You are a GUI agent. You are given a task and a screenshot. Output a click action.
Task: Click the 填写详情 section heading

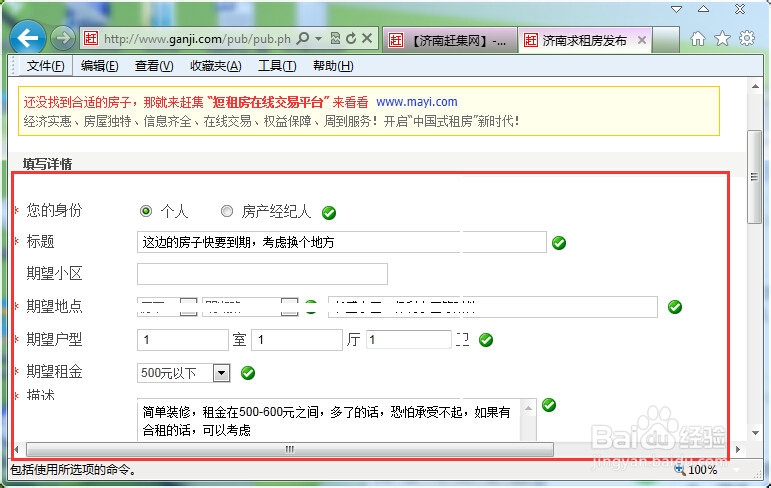[x=47, y=164]
